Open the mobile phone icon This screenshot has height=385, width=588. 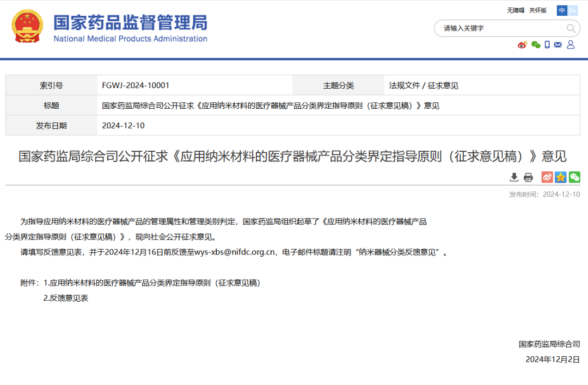(x=547, y=45)
